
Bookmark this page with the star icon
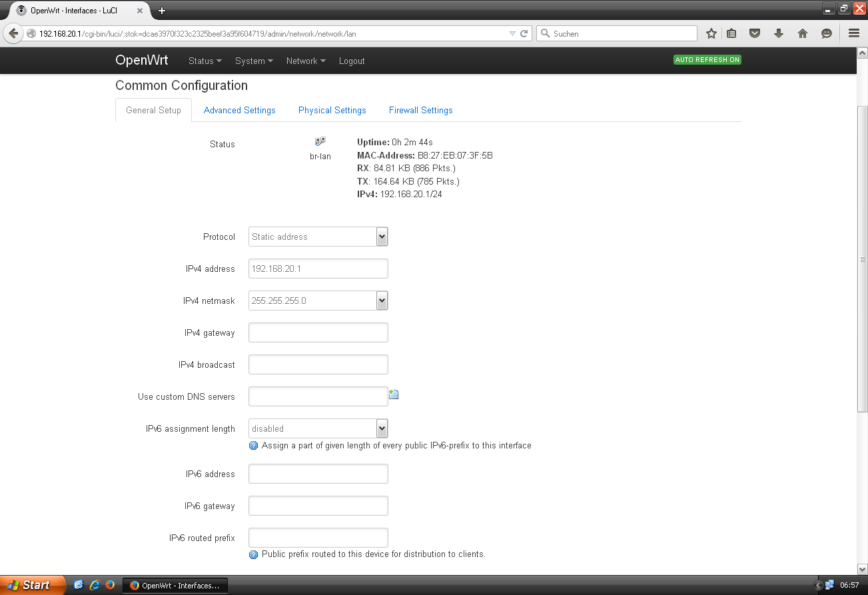711,33
